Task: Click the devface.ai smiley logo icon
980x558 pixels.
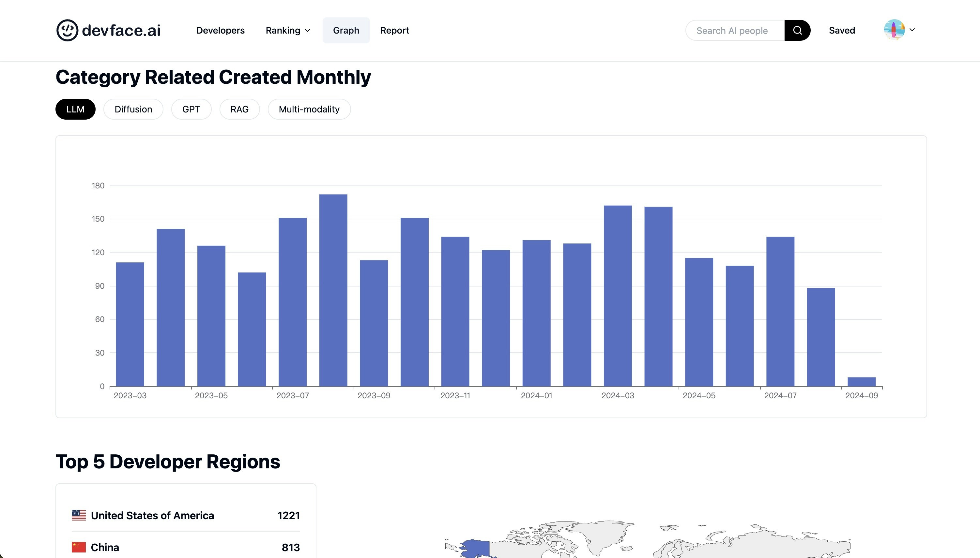Action: tap(67, 30)
